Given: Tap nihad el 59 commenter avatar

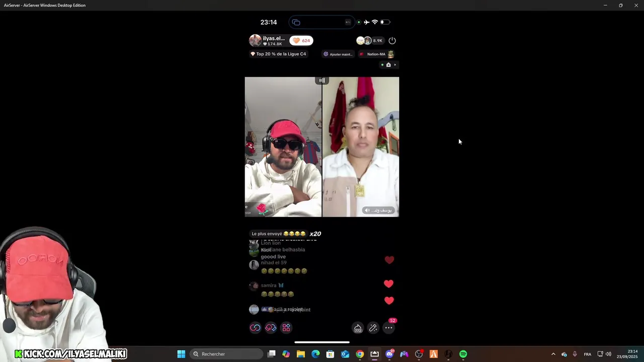Looking at the screenshot, I should (x=254, y=264).
